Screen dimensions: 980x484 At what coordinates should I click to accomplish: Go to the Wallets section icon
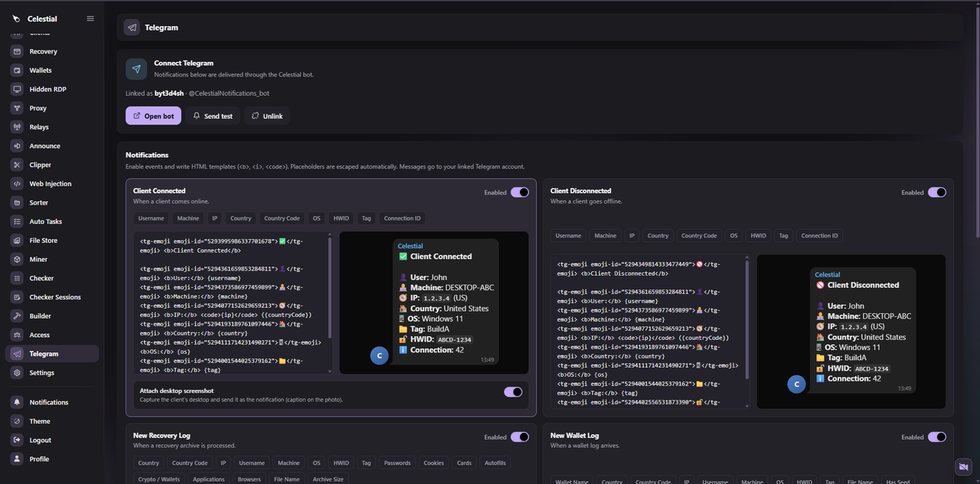click(x=16, y=70)
